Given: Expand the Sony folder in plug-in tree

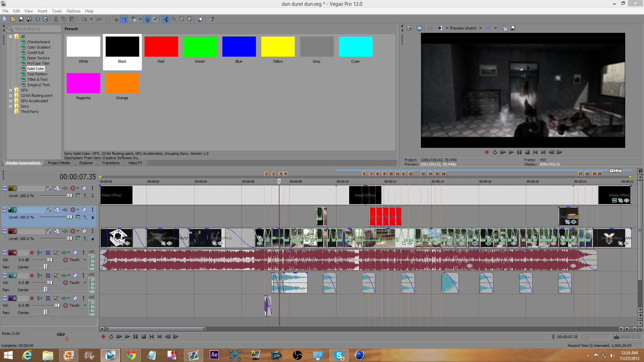Looking at the screenshot, I should [x=11, y=106].
